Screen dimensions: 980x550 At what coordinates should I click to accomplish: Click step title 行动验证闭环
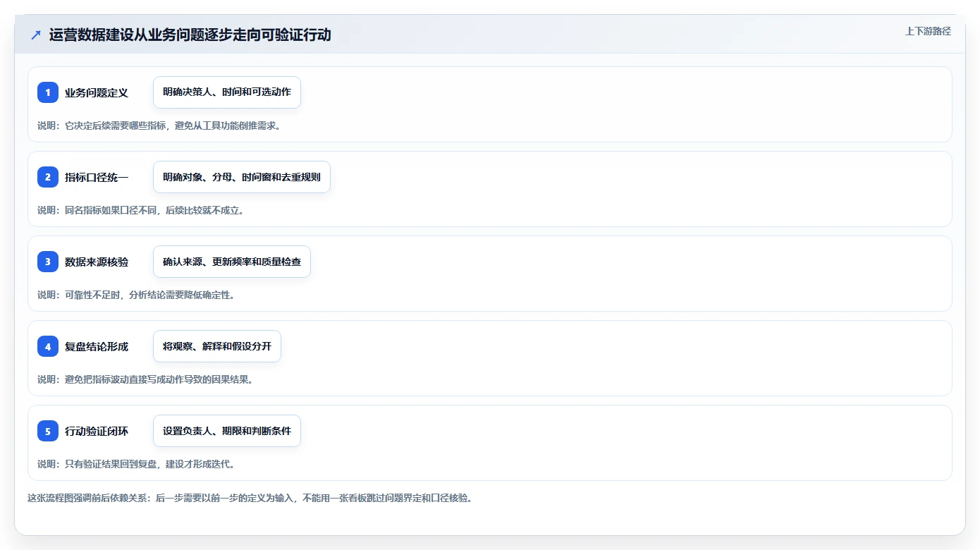pos(97,431)
